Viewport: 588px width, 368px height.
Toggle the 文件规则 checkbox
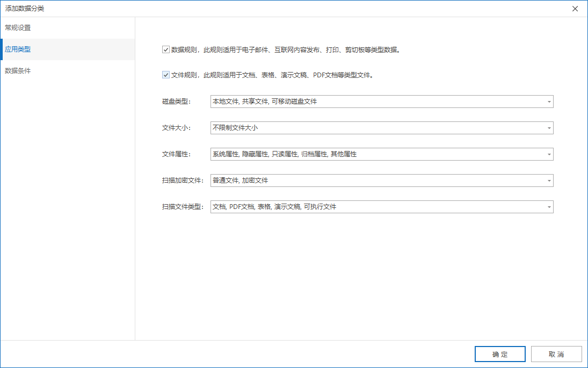click(166, 75)
